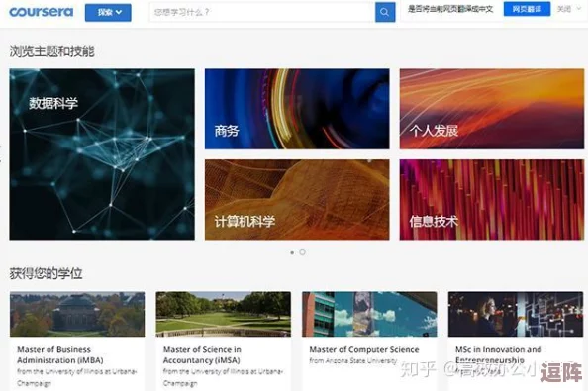Click the Innovation degree image
This screenshot has height=391, width=588.
[516, 314]
